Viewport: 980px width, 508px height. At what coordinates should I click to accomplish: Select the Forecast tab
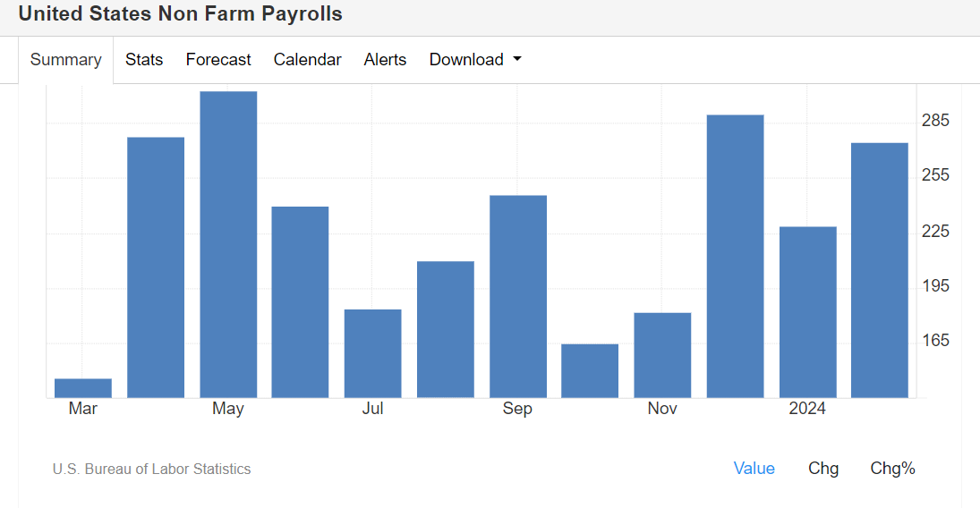pyautogui.click(x=218, y=60)
